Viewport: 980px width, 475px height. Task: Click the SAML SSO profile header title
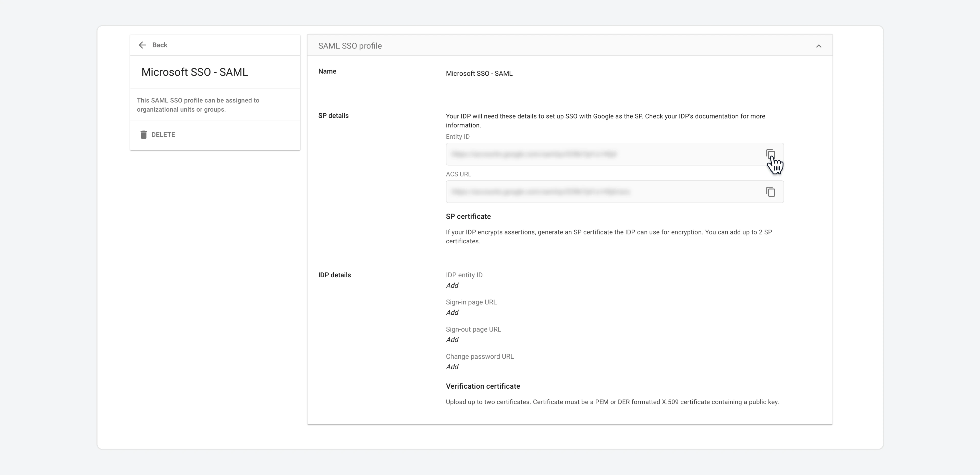click(x=350, y=46)
